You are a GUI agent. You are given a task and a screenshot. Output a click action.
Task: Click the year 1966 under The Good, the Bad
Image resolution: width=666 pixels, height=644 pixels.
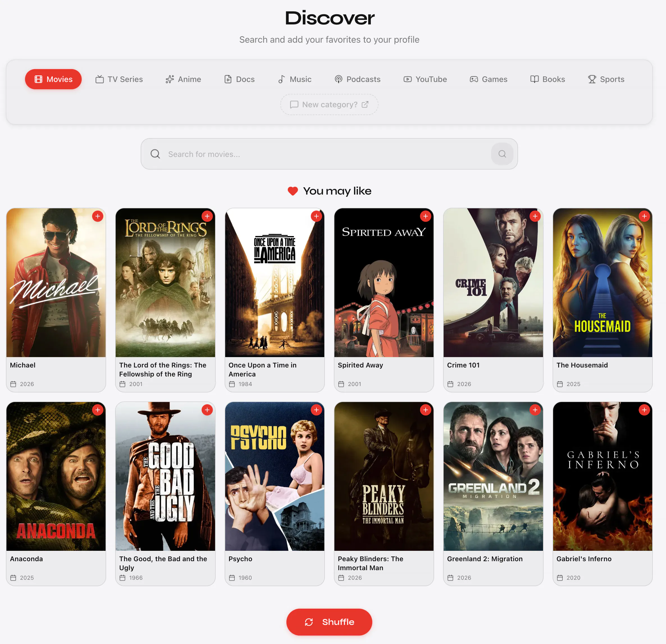coord(136,578)
